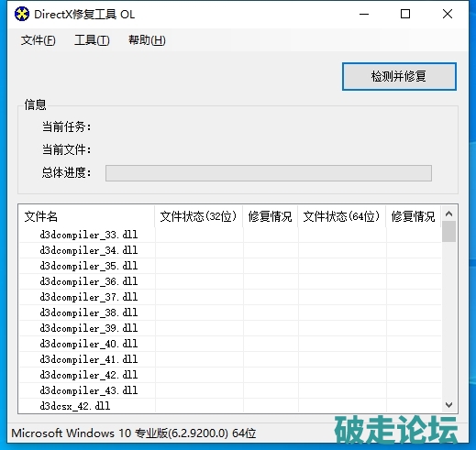Select d3dcsx_42.dll entry
This screenshot has width=476, height=450.
(x=230, y=406)
